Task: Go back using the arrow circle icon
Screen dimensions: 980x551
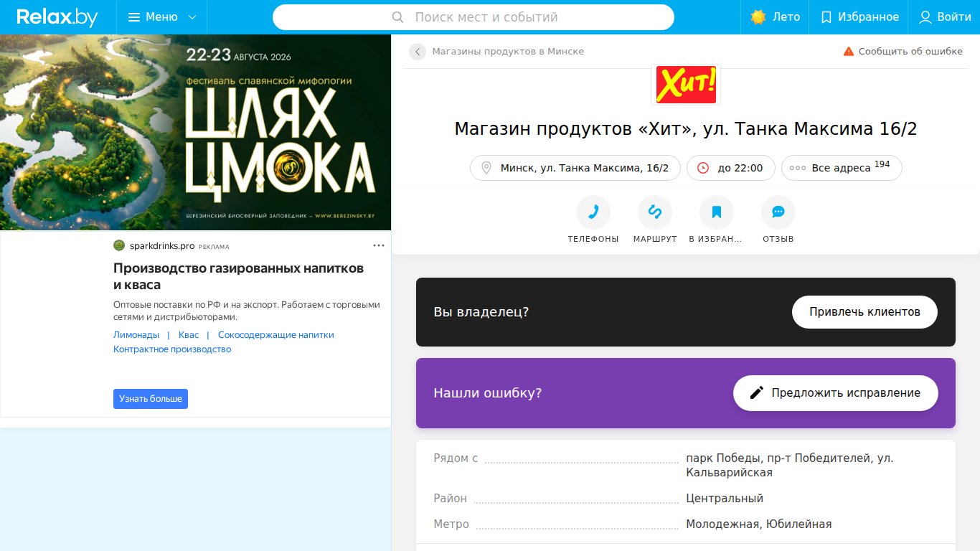Action: (x=418, y=52)
